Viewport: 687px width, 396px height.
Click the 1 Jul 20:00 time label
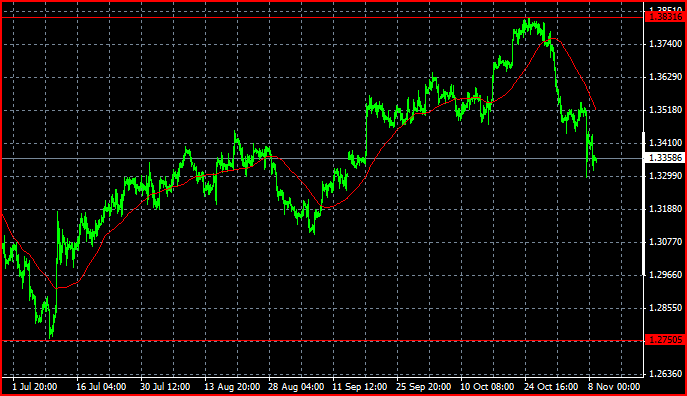pyautogui.click(x=35, y=387)
